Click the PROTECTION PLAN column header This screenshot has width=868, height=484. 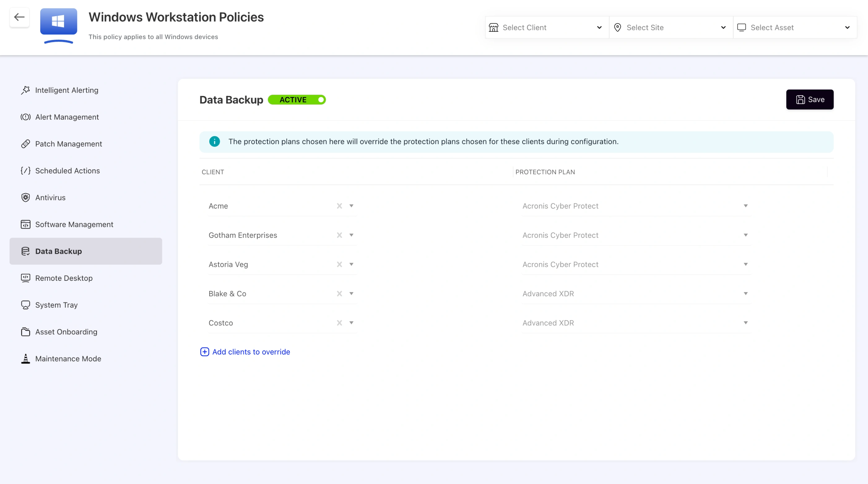(545, 172)
